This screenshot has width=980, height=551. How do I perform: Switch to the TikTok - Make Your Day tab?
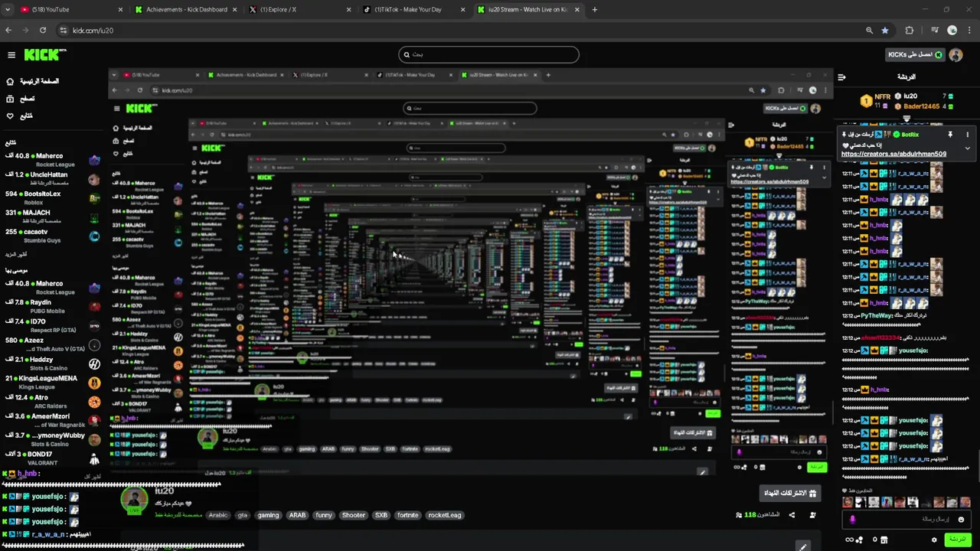coord(414,10)
